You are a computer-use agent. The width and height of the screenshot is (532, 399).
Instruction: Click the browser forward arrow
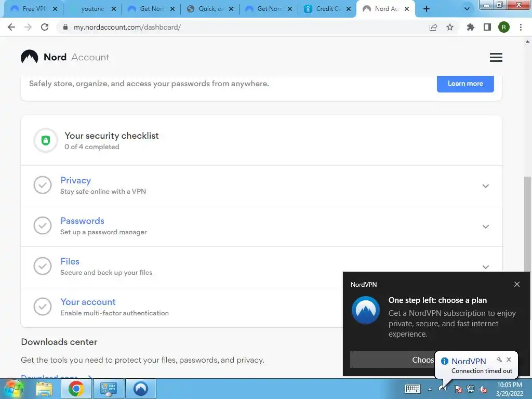click(x=28, y=27)
